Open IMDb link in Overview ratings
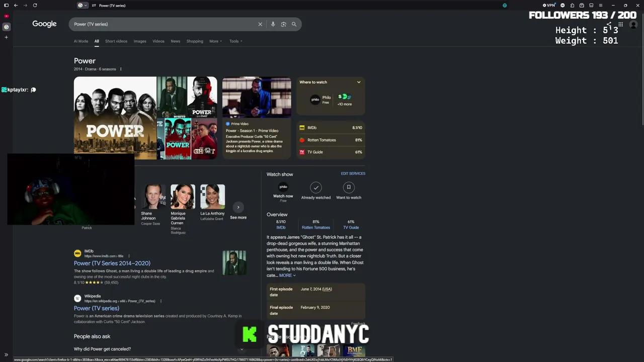 [281, 228]
